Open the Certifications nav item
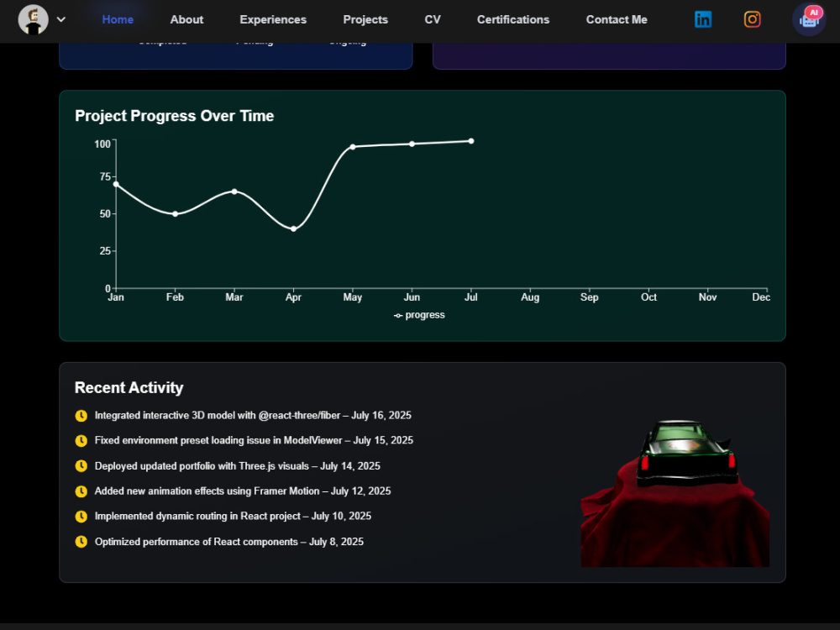The width and height of the screenshot is (840, 630). 513,19
